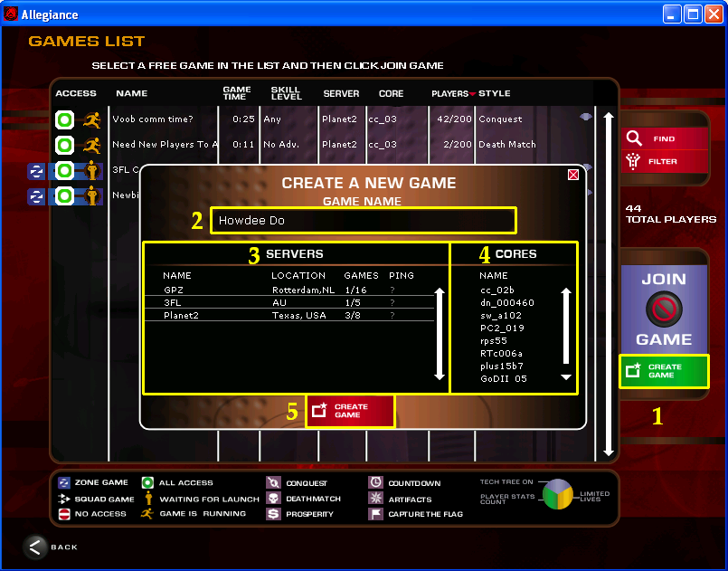728x571 pixels.
Task: Select the GPZ server row
Action: (280, 289)
